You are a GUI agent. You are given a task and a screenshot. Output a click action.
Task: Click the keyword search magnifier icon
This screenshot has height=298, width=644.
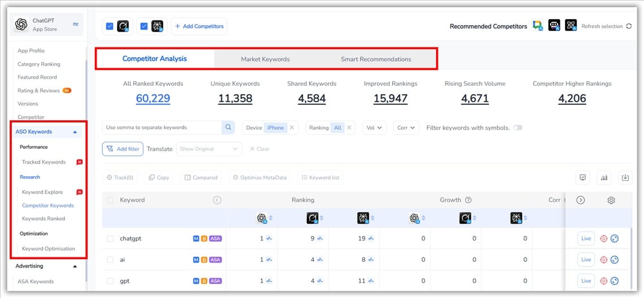coord(229,128)
